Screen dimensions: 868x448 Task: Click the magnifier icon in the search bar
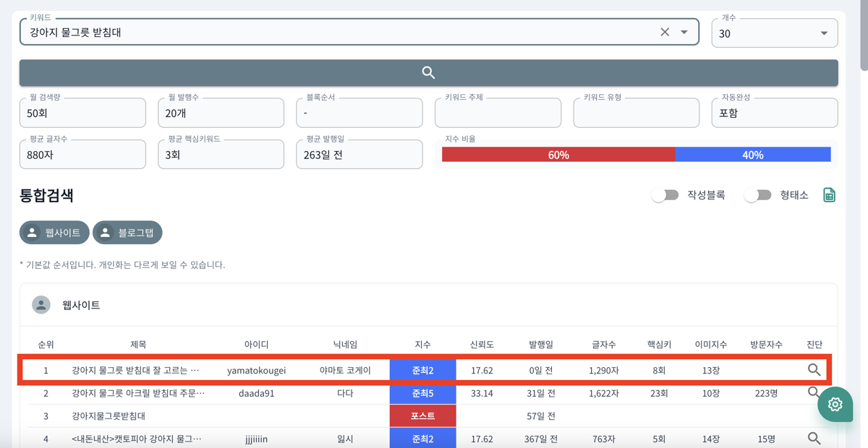tap(428, 73)
